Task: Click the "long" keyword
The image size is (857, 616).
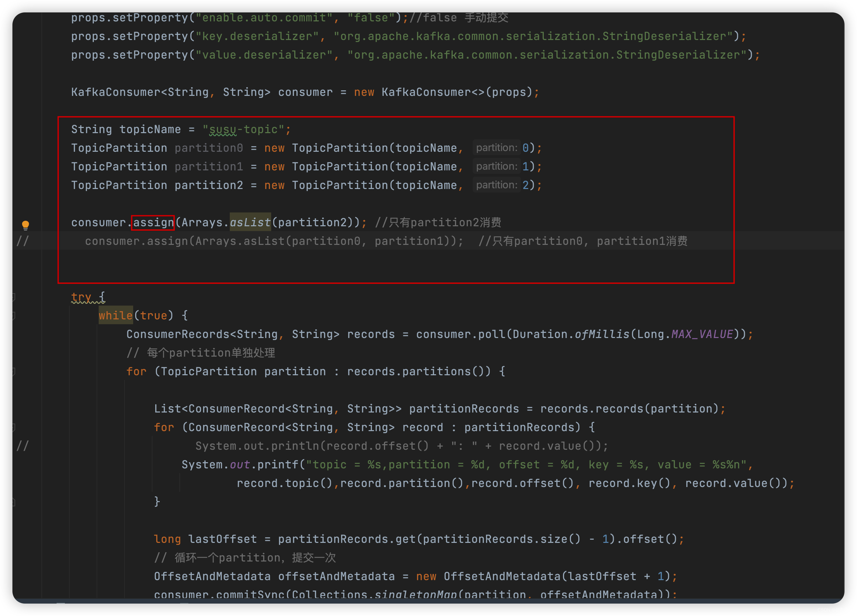Action: [167, 539]
